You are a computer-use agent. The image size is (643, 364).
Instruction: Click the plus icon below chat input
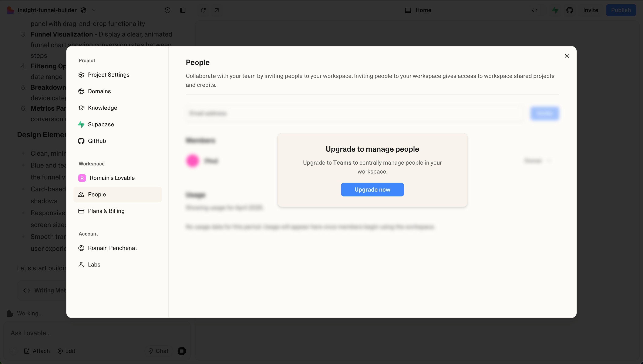pos(13,351)
